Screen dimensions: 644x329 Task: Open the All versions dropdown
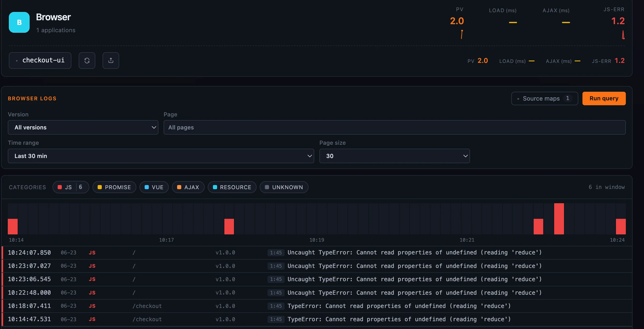[x=83, y=127]
